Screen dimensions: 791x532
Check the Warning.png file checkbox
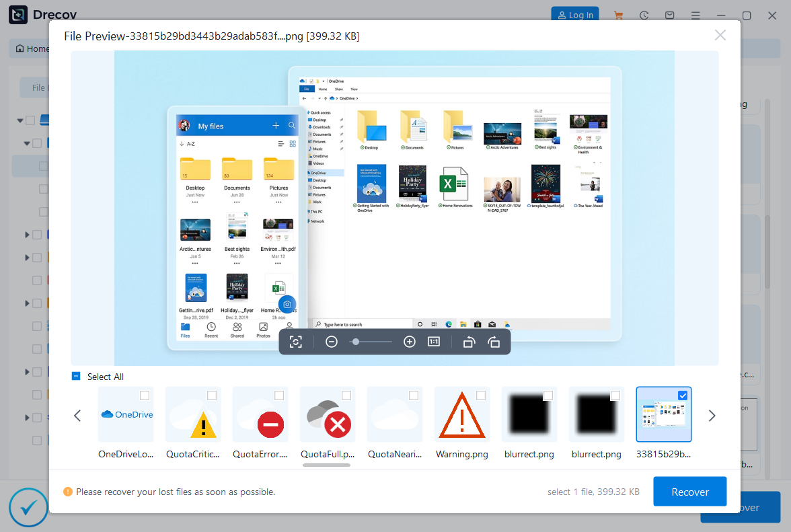tap(481, 395)
